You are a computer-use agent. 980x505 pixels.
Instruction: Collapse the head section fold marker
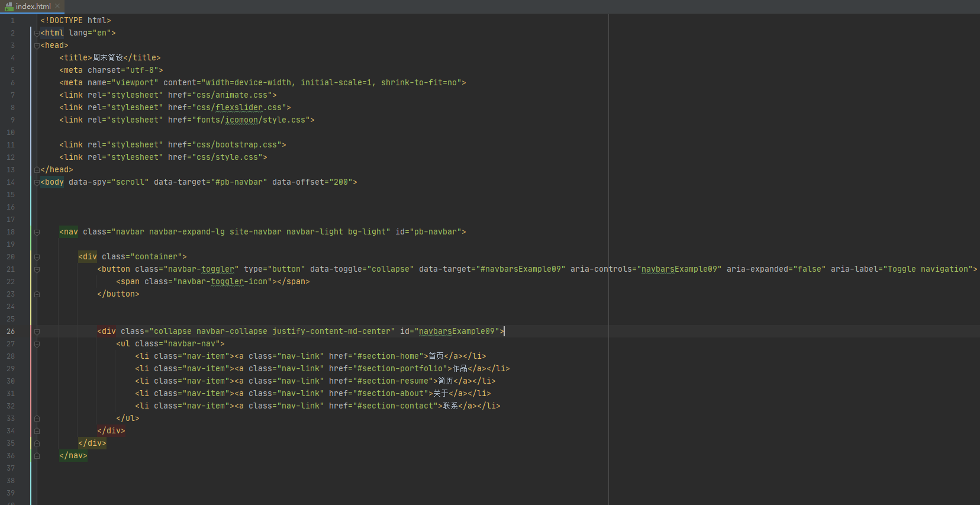click(x=37, y=46)
